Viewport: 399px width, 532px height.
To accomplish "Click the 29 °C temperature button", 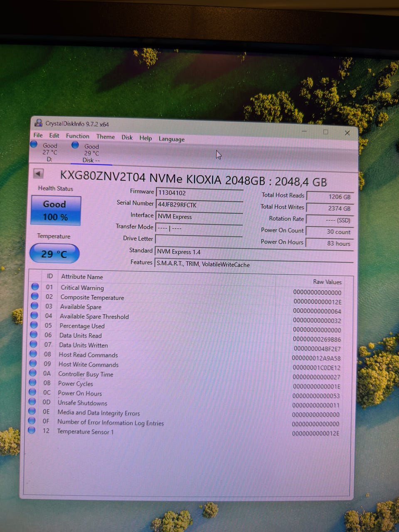I will pos(54,254).
